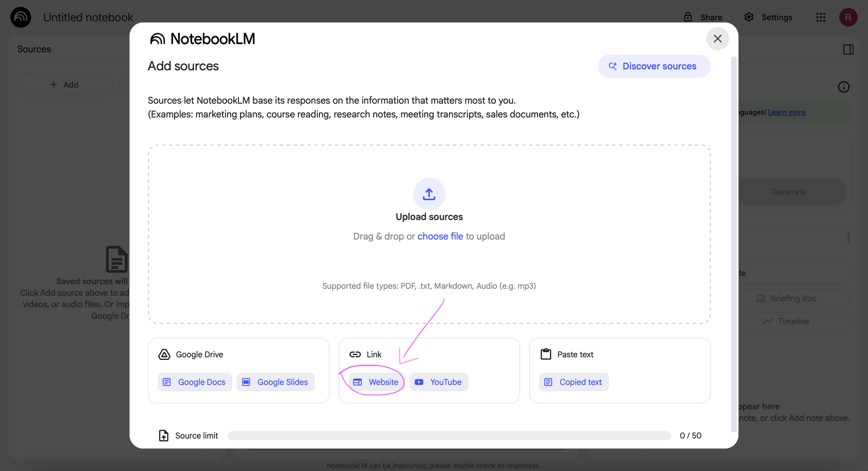Click the dialog vertical scrollbar
This screenshot has width=868, height=471.
click(x=734, y=244)
